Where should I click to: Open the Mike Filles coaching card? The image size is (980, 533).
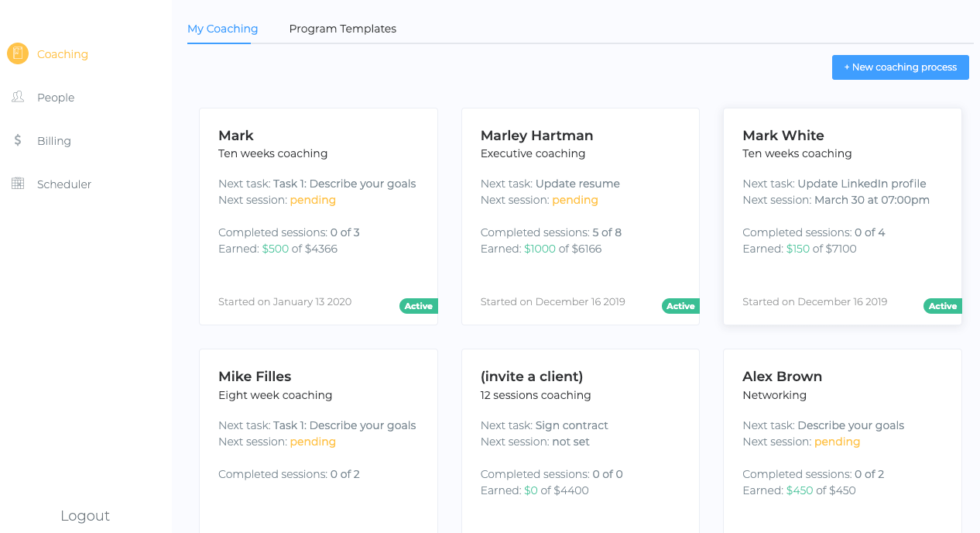318,442
